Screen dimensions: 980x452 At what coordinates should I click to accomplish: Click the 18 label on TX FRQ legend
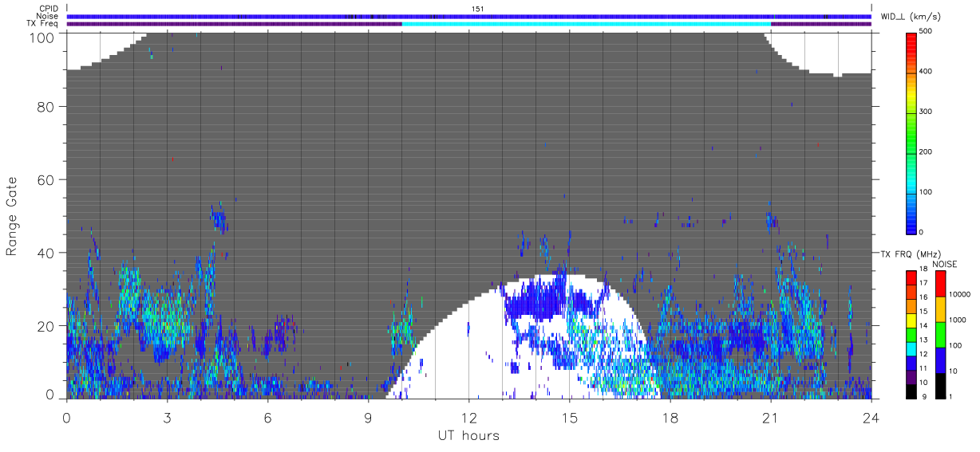(923, 269)
